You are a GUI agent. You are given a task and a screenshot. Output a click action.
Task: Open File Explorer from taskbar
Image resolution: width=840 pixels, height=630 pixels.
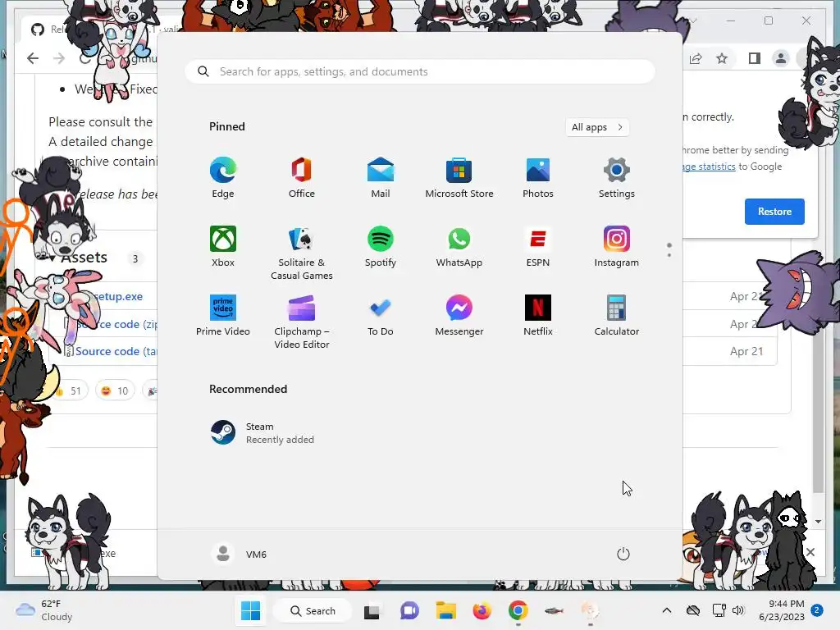click(445, 610)
